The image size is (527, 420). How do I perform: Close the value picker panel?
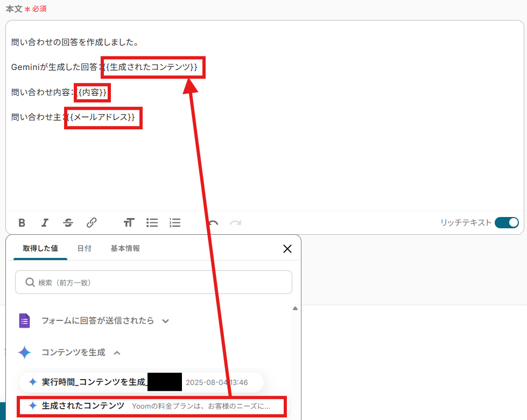tap(287, 249)
